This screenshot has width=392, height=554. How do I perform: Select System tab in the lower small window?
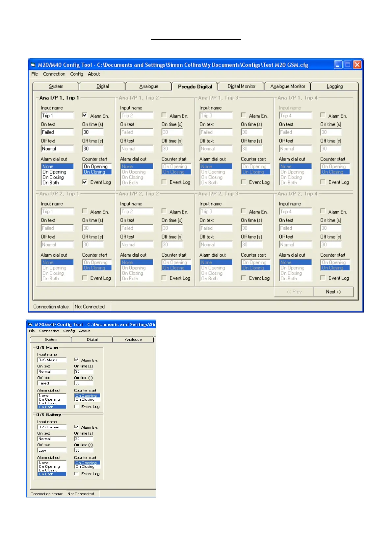[x=51, y=340]
